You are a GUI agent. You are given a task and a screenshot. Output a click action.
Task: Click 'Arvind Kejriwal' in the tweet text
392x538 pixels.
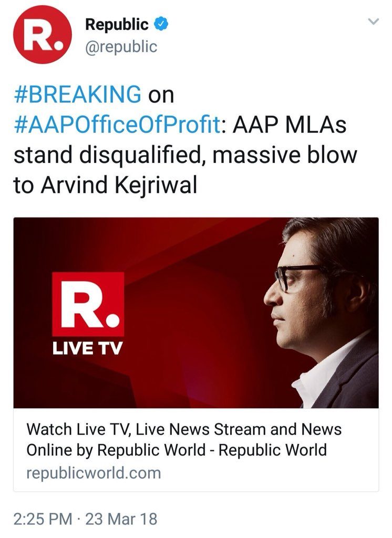coord(119,184)
